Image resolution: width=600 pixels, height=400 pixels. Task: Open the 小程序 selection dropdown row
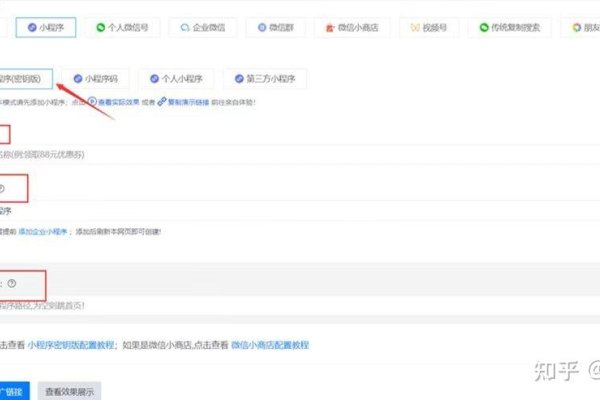[x=300, y=211]
